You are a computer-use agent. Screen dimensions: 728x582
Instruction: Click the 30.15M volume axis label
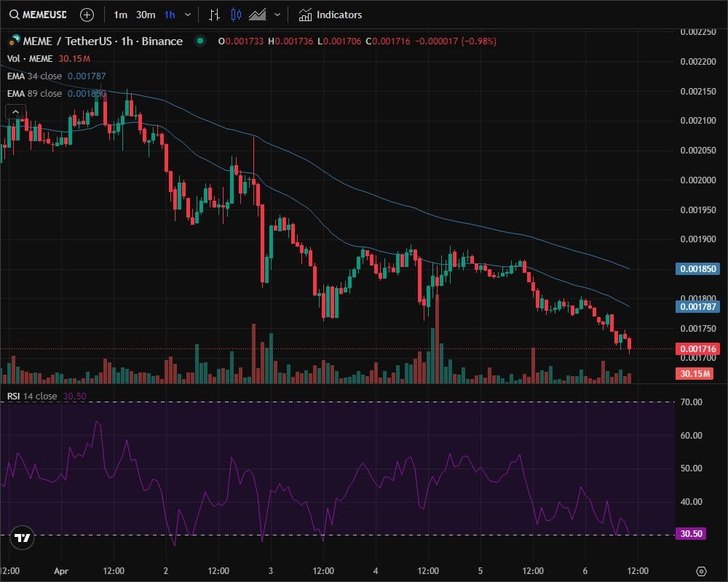point(694,374)
